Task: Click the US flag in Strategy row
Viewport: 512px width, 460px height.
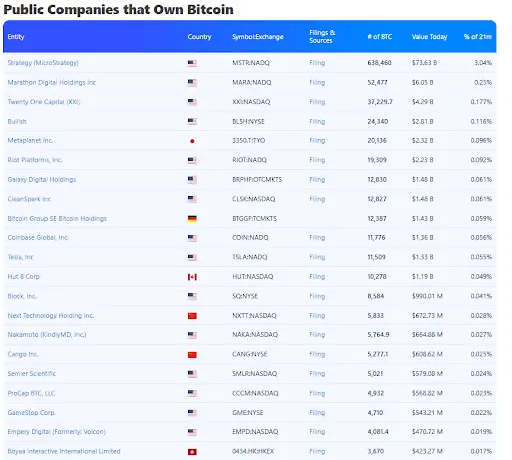Action: click(192, 63)
